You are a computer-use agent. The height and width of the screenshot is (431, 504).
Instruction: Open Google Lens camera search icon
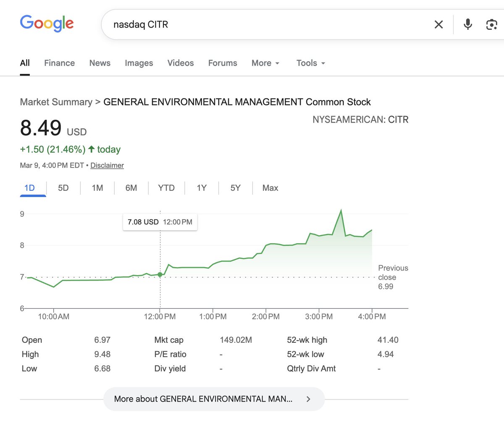[x=491, y=25]
